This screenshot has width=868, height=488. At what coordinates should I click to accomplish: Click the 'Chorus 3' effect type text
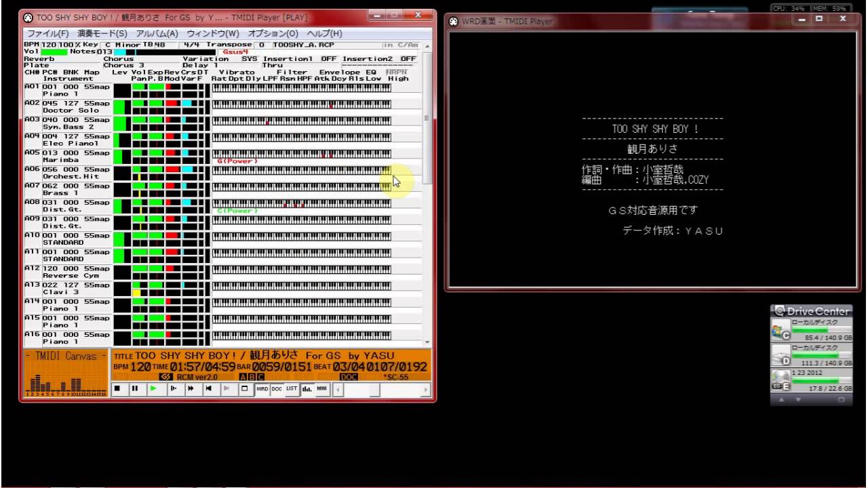pos(123,66)
